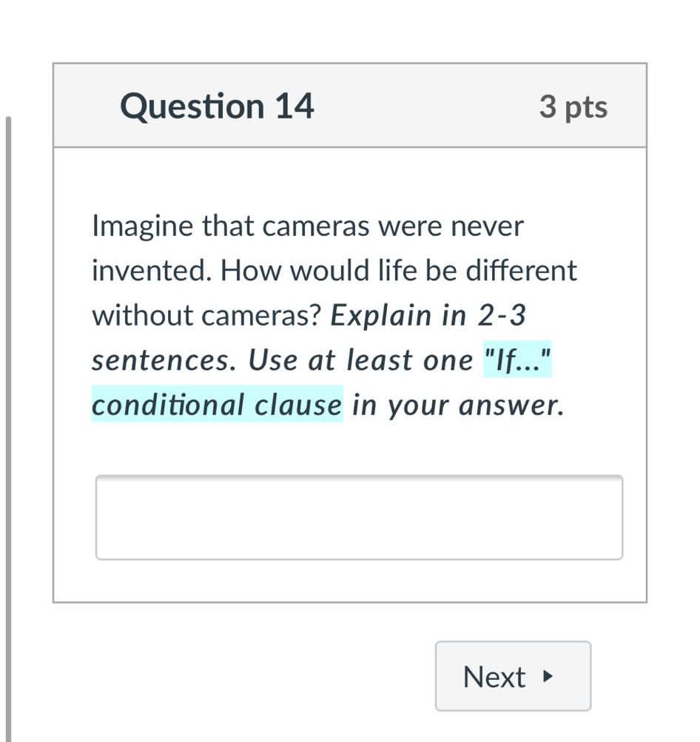Click the number "14" in the header
Viewport: 700px width, 742px height.
[295, 107]
